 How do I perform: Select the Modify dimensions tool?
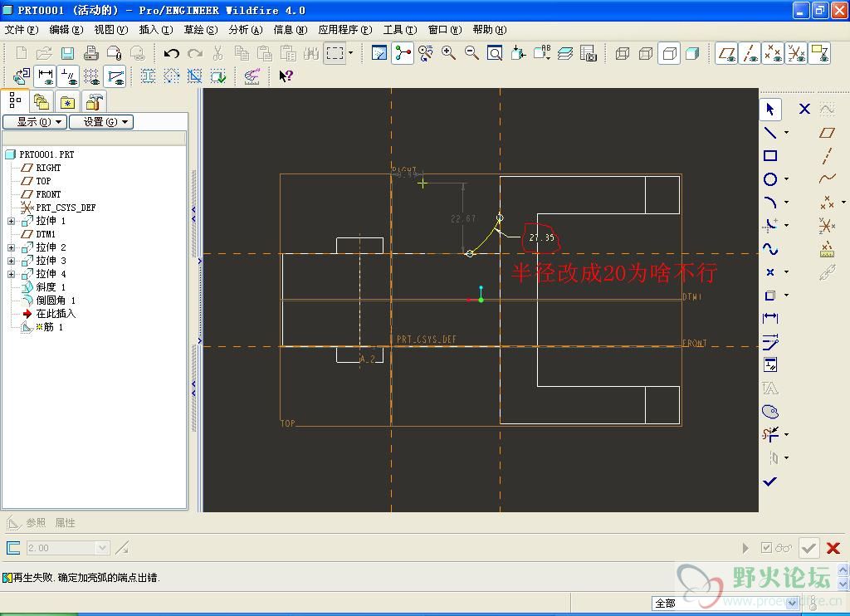(x=770, y=341)
